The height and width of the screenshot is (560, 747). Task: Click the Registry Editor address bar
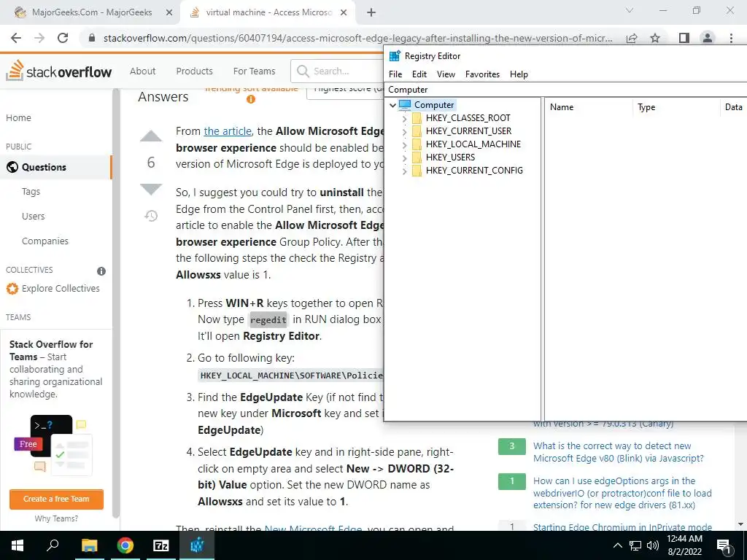point(566,90)
